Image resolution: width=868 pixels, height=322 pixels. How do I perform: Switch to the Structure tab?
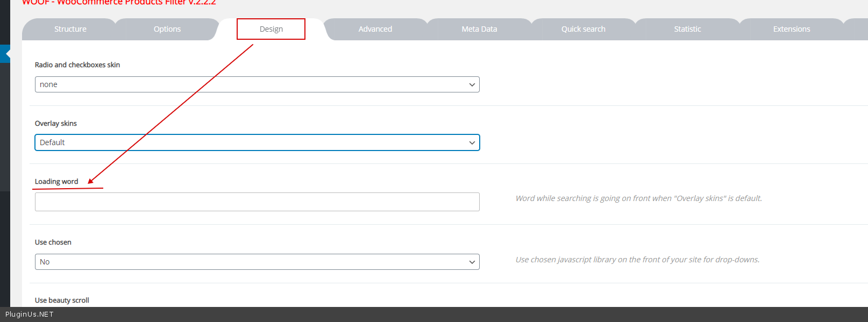(70, 29)
